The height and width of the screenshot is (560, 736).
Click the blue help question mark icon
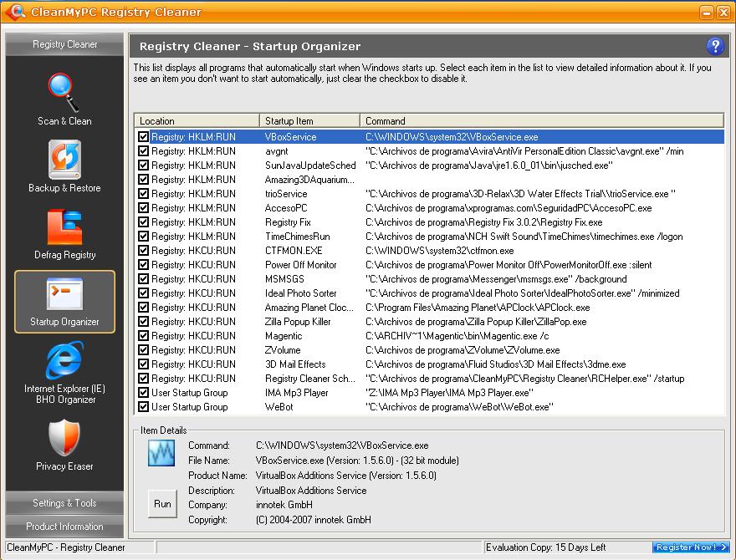click(x=715, y=46)
